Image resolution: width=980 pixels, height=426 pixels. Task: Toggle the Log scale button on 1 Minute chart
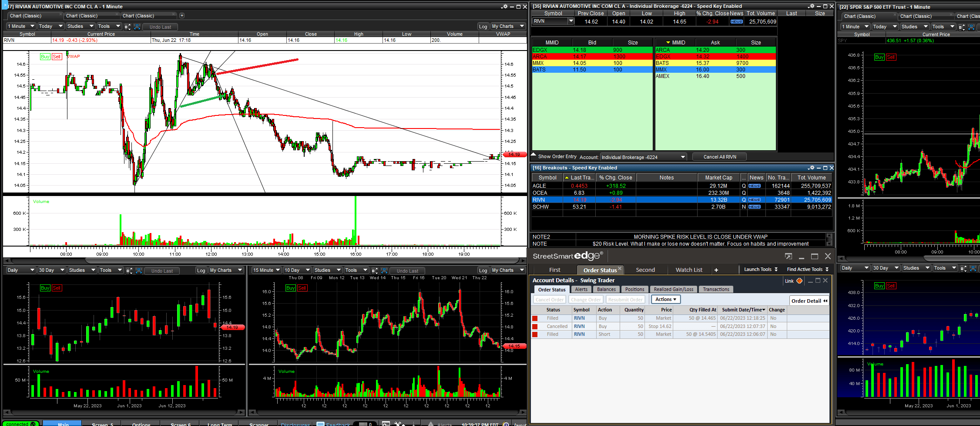[483, 27]
